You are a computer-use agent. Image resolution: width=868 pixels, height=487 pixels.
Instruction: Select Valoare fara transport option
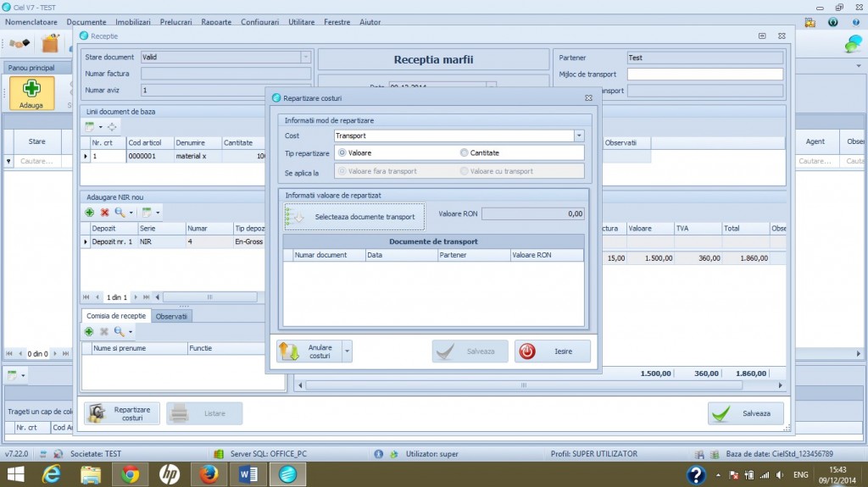point(342,171)
